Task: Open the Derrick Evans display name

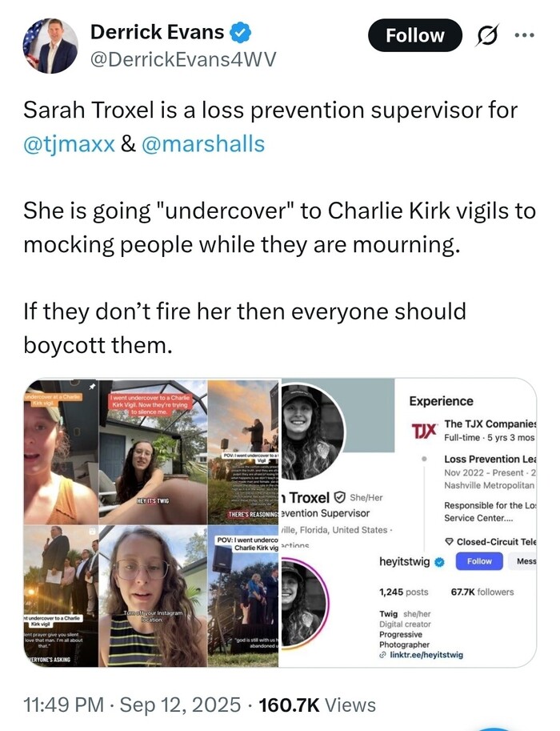Action: pos(157,32)
